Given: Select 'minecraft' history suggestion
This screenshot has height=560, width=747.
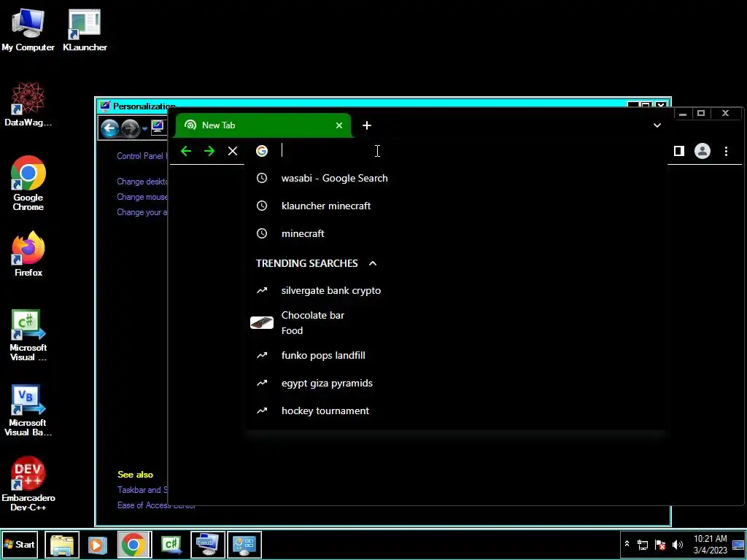Looking at the screenshot, I should click(x=457, y=233).
